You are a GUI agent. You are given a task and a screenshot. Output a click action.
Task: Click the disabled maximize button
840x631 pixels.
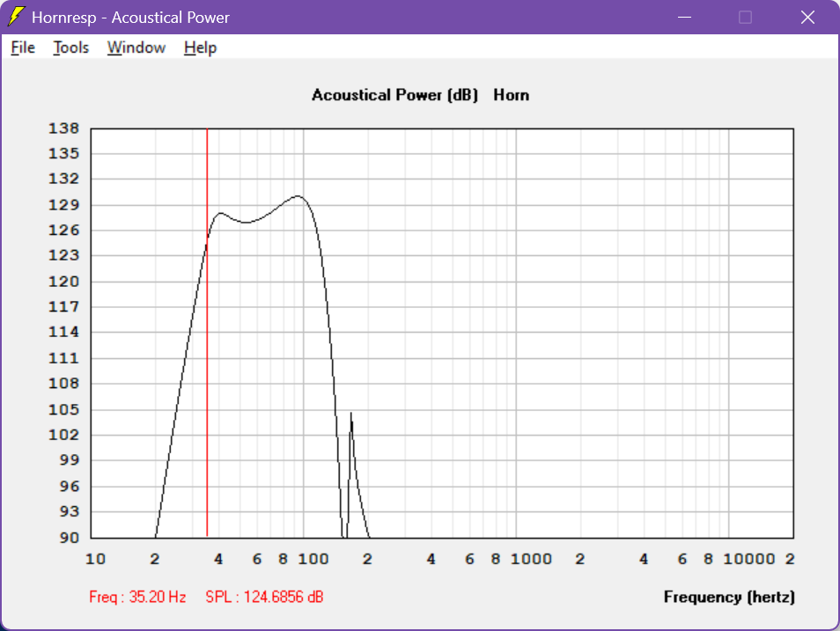point(745,17)
